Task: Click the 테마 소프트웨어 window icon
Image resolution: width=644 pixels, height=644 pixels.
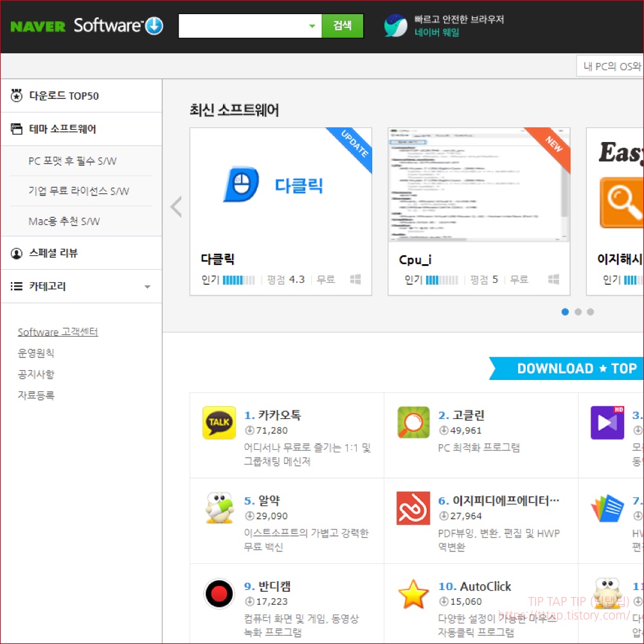Action: coord(17,129)
